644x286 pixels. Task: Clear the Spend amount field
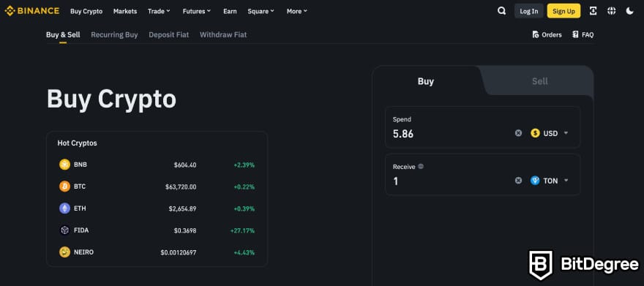pos(518,133)
